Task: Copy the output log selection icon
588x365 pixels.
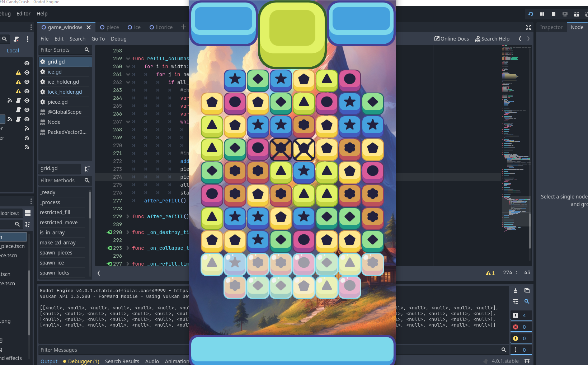Action: click(x=527, y=291)
